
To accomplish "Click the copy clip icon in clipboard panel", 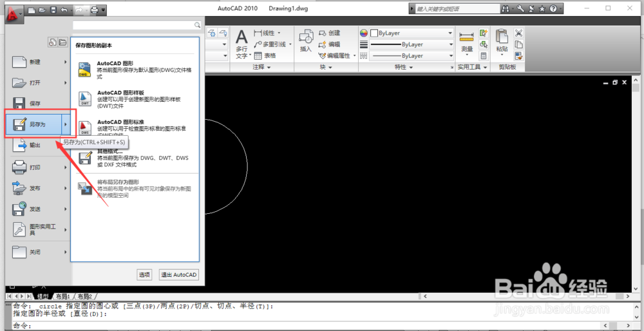I will 518,44.
